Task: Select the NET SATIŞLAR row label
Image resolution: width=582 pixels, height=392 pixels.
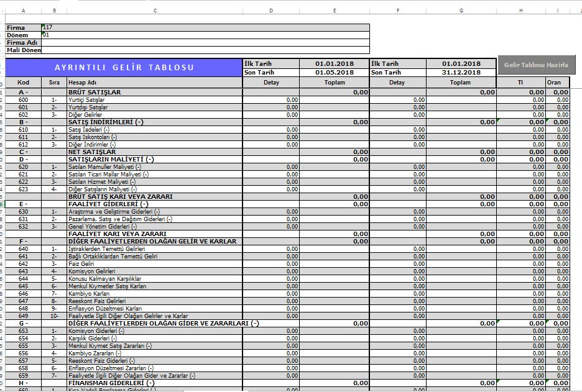Action: pyautogui.click(x=92, y=152)
